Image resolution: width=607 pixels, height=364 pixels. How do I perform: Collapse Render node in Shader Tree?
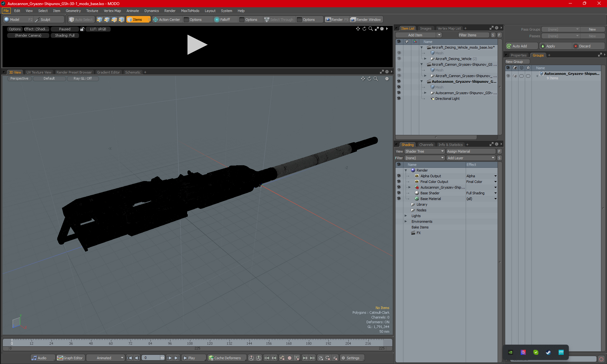406,170
